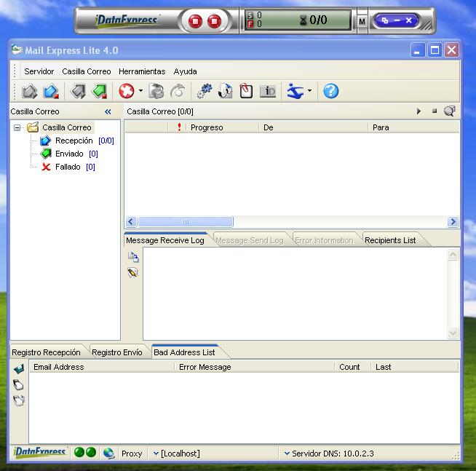This screenshot has height=471, width=476.
Task: Switch to the Error Information tab
Action: (x=324, y=240)
